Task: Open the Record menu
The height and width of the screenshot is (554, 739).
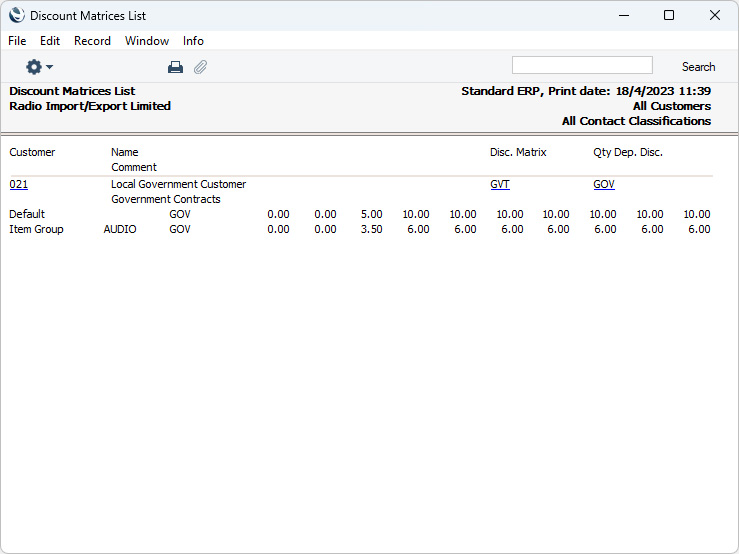Action: 92,41
